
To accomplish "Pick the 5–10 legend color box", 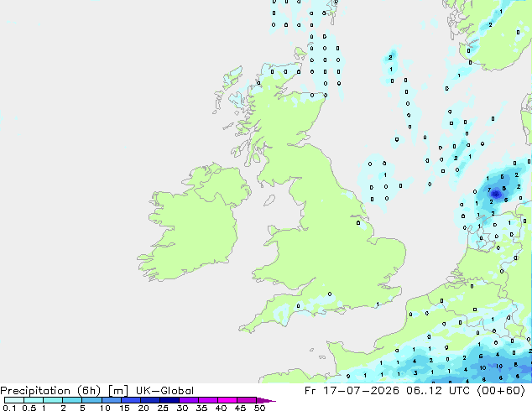I will tap(91, 400).
